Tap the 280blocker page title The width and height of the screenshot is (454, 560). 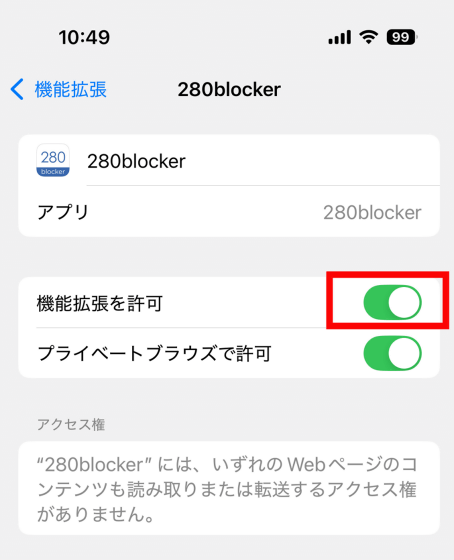coord(229,89)
